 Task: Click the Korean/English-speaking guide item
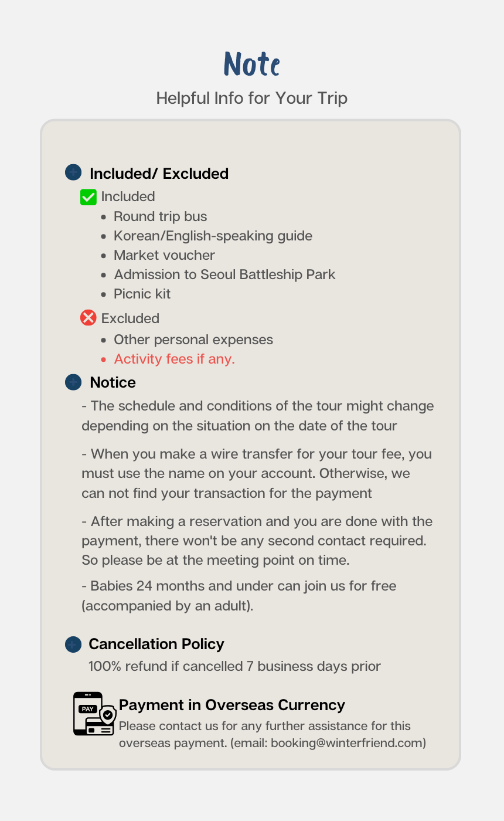[x=213, y=236]
